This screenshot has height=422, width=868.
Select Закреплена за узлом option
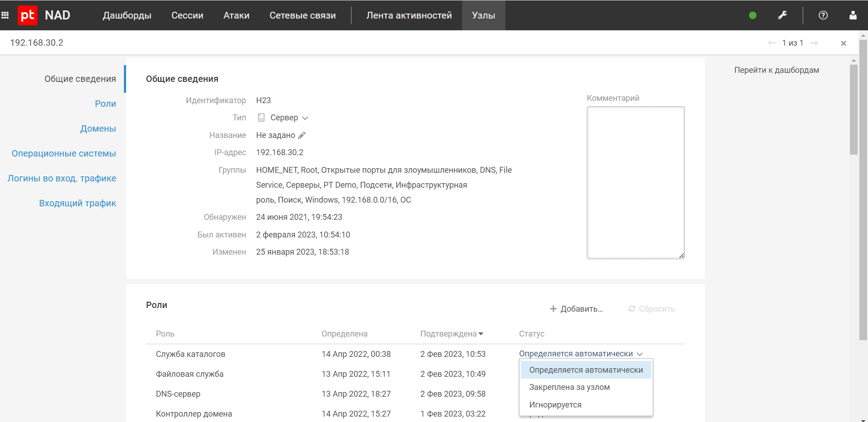click(569, 387)
